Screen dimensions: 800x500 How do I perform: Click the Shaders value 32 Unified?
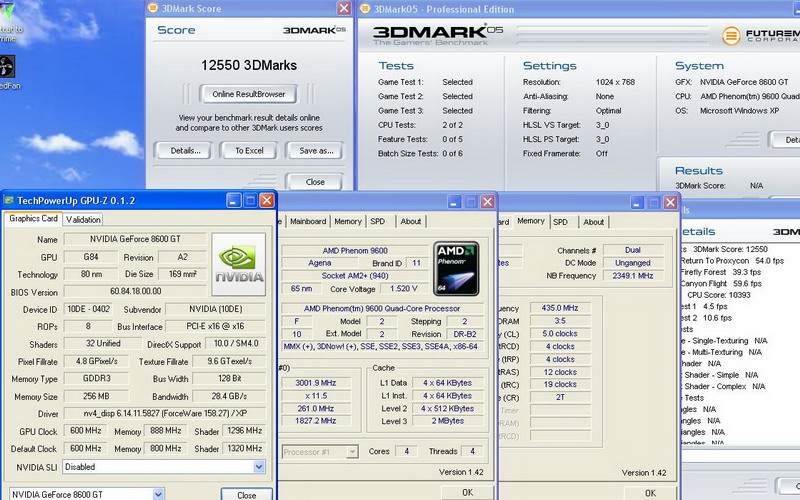[x=103, y=343]
